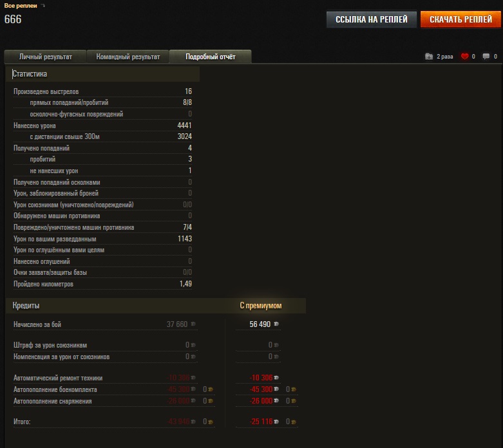Select the Подробный отчёт tab
This screenshot has height=448, width=503.
210,57
